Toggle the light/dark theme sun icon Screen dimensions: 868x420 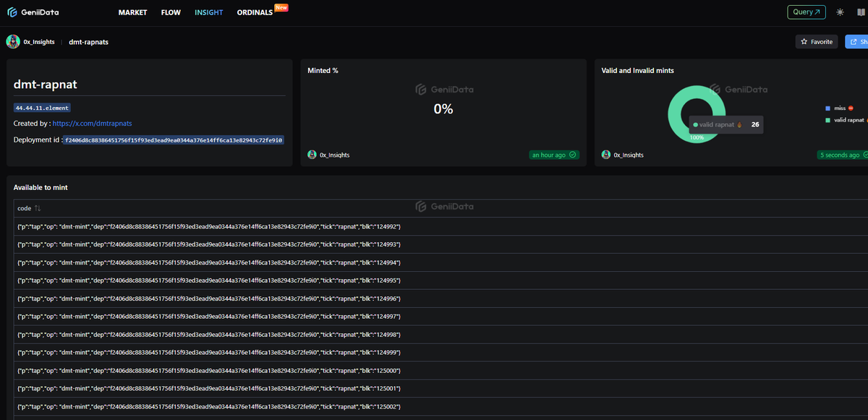pos(840,12)
